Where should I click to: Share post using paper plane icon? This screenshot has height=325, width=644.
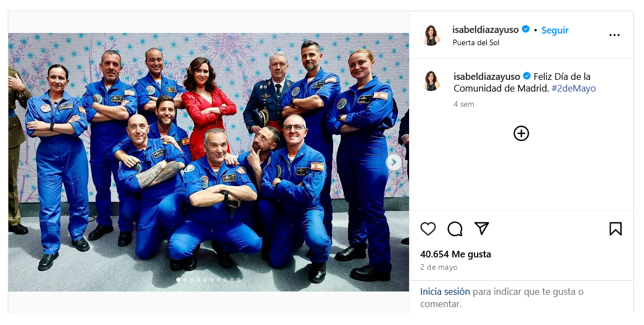[482, 228]
